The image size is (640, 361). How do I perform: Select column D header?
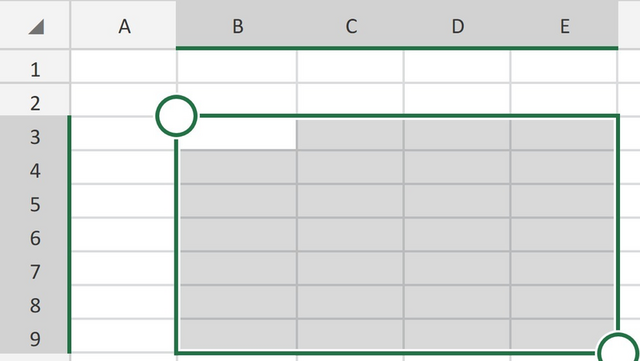click(x=457, y=25)
